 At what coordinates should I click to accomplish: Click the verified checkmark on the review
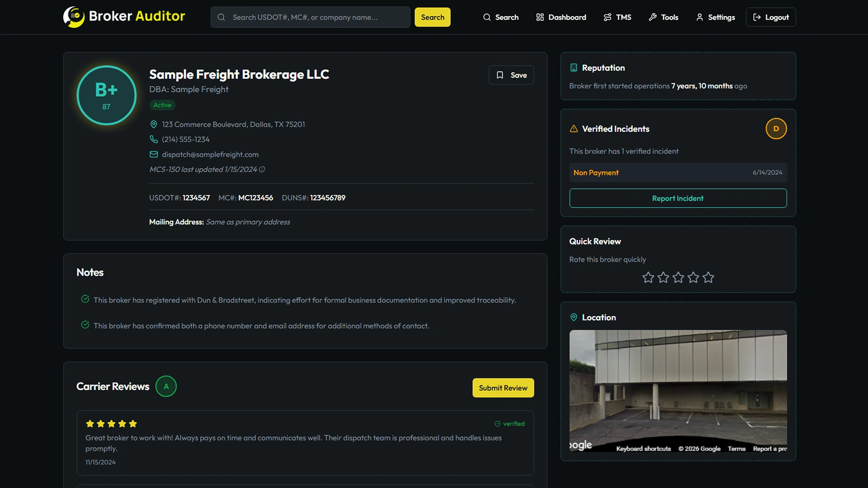pos(497,424)
